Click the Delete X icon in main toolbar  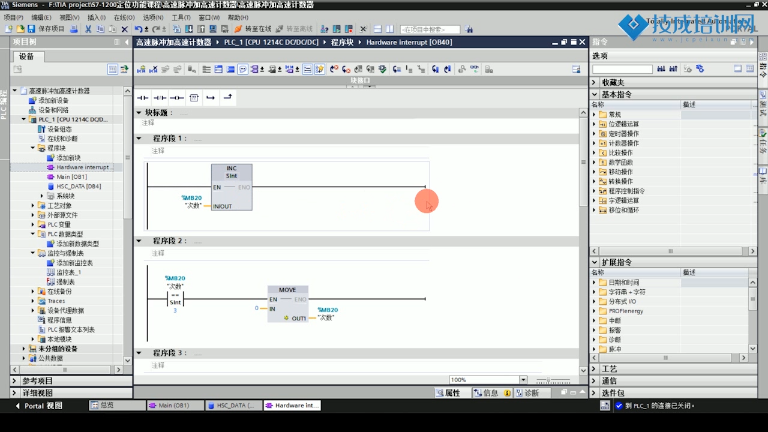[x=124, y=29]
